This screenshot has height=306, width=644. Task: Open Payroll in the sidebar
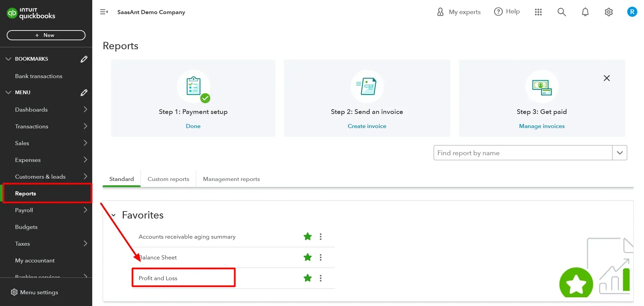pos(24,210)
